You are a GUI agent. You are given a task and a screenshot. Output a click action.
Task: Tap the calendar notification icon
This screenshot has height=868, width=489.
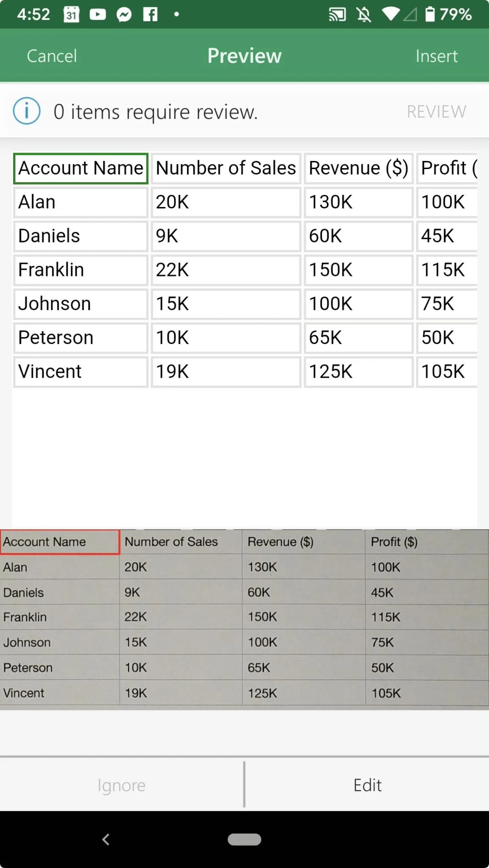71,15
